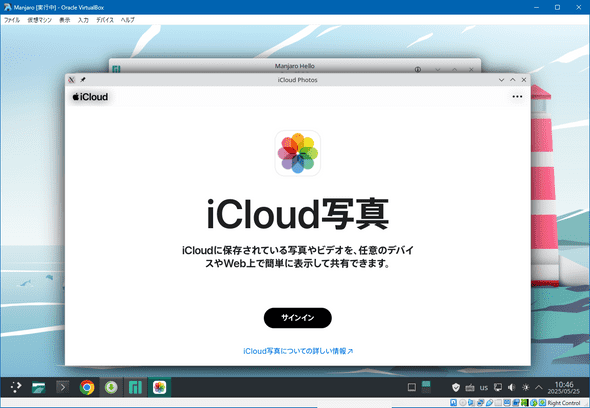The width and height of the screenshot is (590, 408).
Task: Click the first VirtualBox status bar icon
Action: [x=453, y=403]
